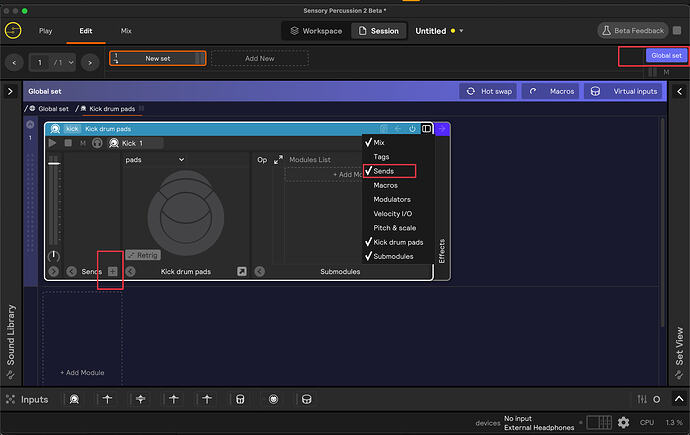Switch to the Edit tab
This screenshot has height=435, width=690.
point(86,31)
